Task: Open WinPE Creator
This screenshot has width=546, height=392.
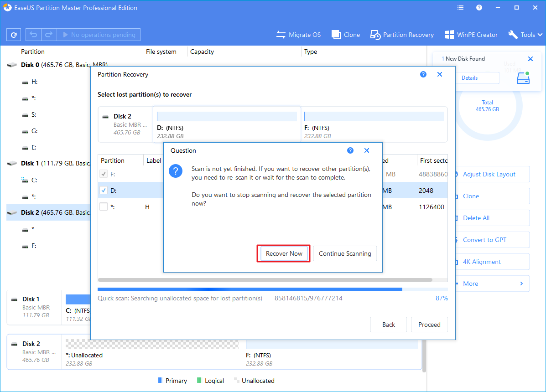Action: click(x=449, y=35)
